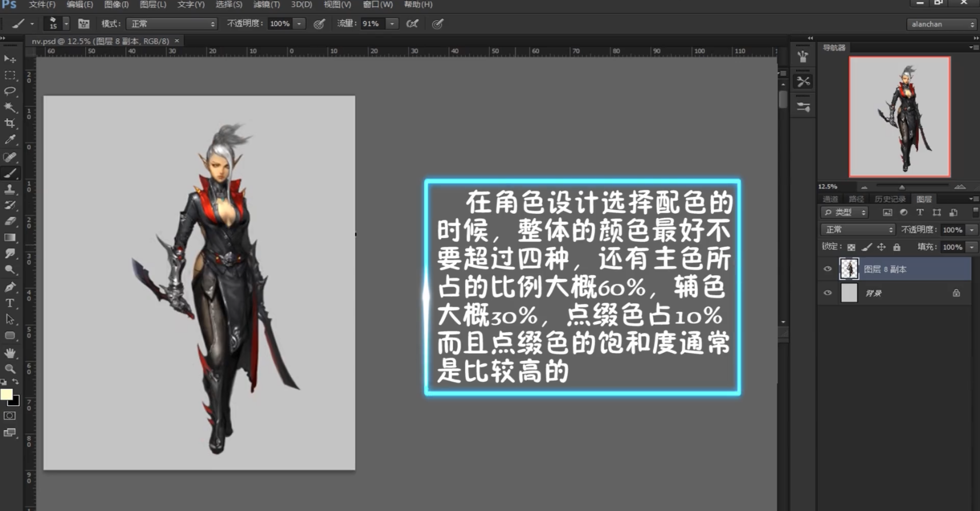Image resolution: width=980 pixels, height=511 pixels.
Task: Open the layer blend mode 正常 dropdown
Action: (857, 230)
